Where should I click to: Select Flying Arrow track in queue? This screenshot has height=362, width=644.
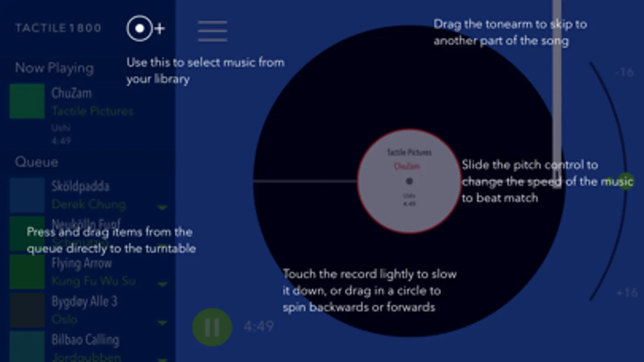click(89, 272)
